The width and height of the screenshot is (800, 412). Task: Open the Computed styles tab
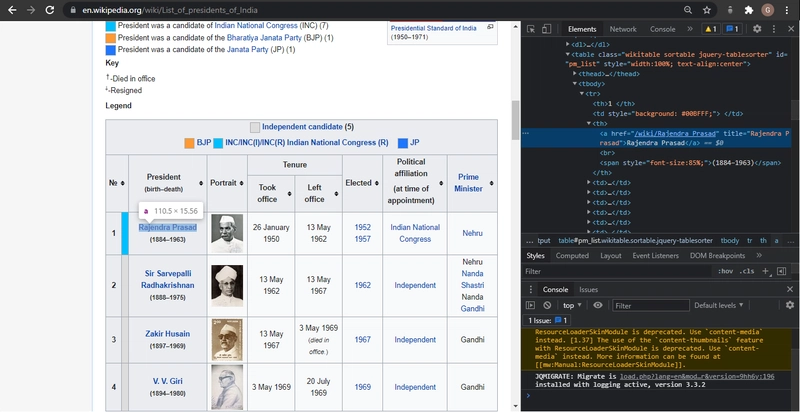(572, 255)
